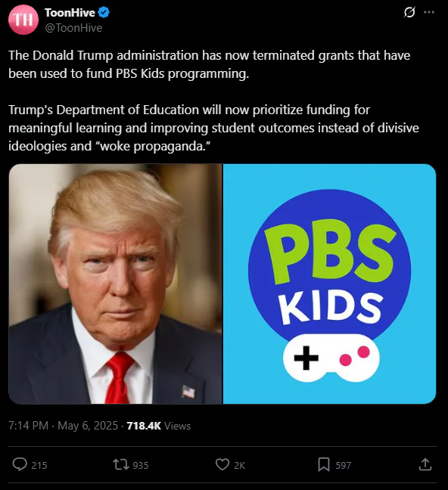Click the blue verified checkmark badge
This screenshot has height=490, width=448.
[104, 13]
